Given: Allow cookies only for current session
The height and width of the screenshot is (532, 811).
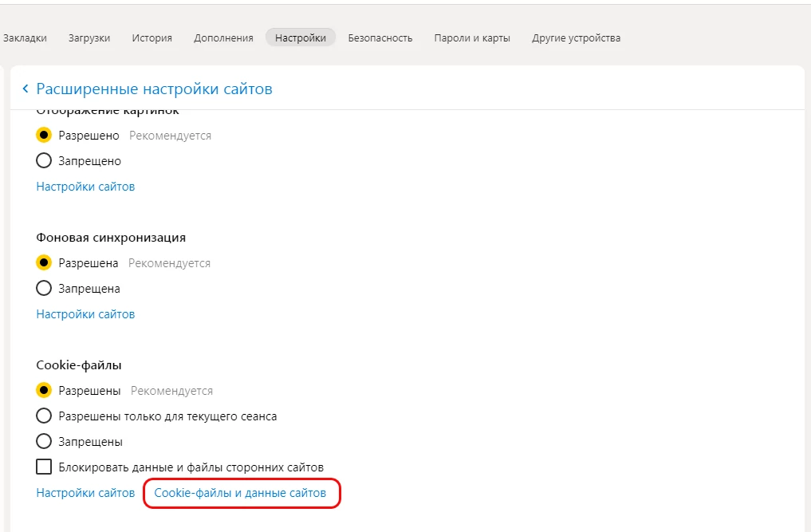Looking at the screenshot, I should pos(45,416).
